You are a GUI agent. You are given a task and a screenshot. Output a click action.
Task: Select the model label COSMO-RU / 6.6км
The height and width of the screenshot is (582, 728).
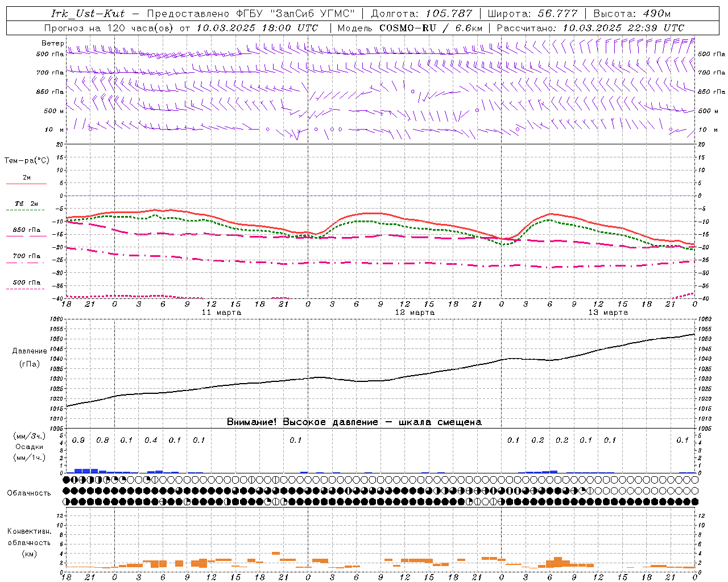(431, 28)
